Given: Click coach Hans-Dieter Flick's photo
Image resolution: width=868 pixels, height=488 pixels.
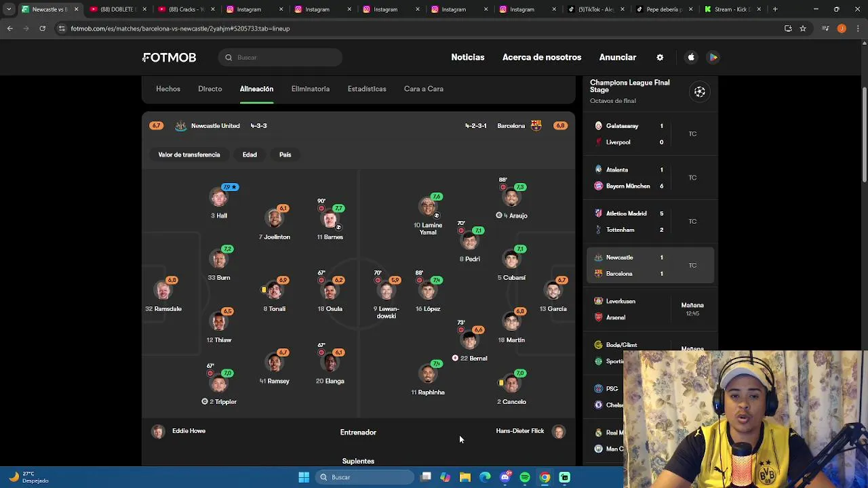Looking at the screenshot, I should 558,432.
